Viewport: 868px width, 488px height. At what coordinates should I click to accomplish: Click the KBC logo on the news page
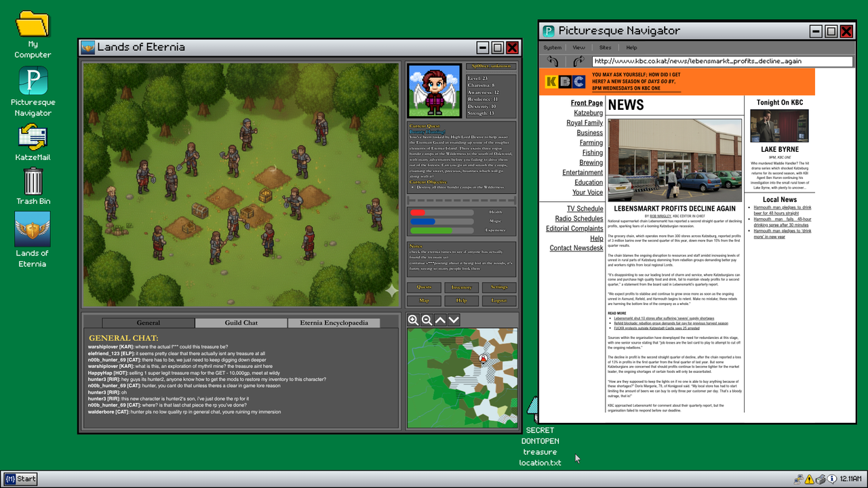565,82
